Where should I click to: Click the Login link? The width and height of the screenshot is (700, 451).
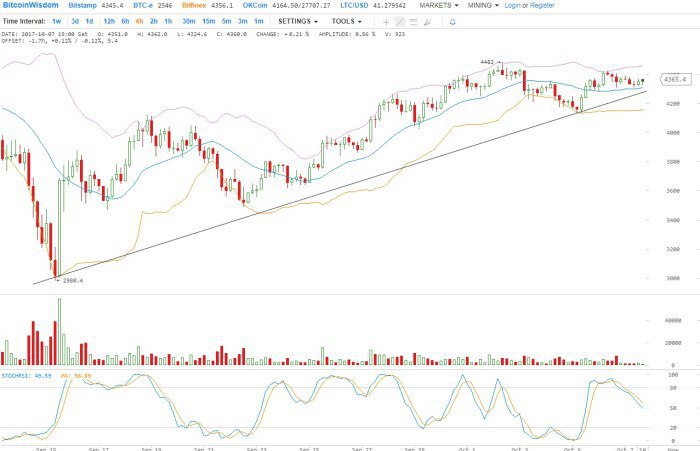pos(512,5)
